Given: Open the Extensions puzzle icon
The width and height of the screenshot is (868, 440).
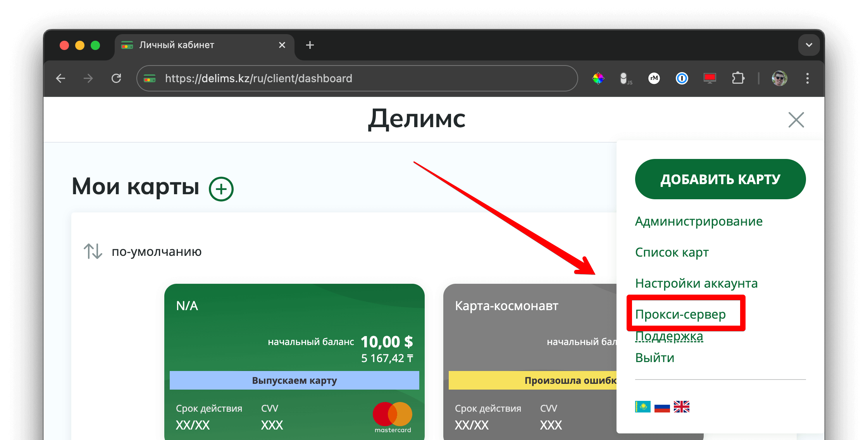Looking at the screenshot, I should (x=738, y=78).
